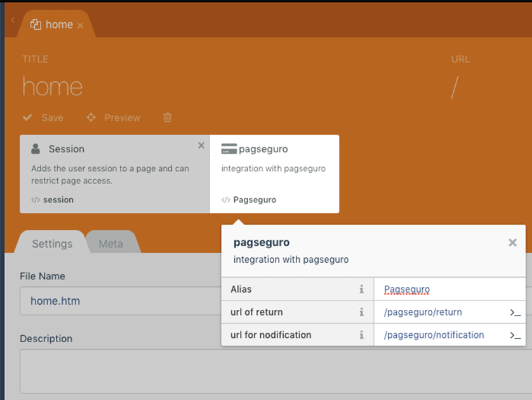The image size is (532, 400).
Task: Select the 'home' tab label
Action: 60,24
